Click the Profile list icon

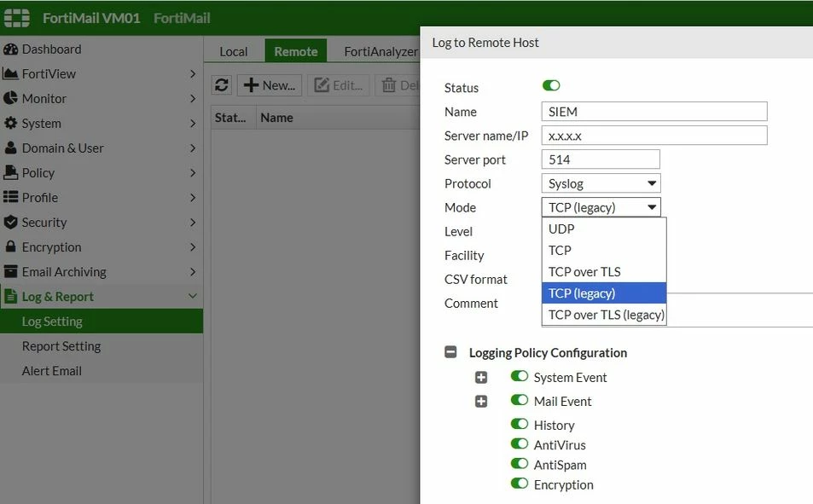(x=10, y=197)
